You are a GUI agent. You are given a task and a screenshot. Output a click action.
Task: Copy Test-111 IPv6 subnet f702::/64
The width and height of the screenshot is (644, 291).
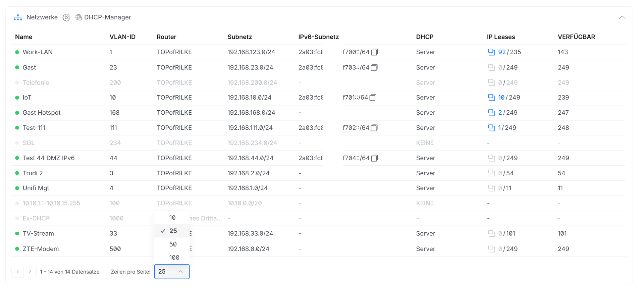374,128
